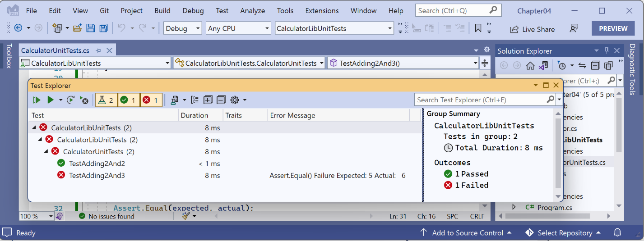Open the playlist flask icon in Test Explorer
Image resolution: width=644 pixels, height=241 pixels.
point(174,100)
